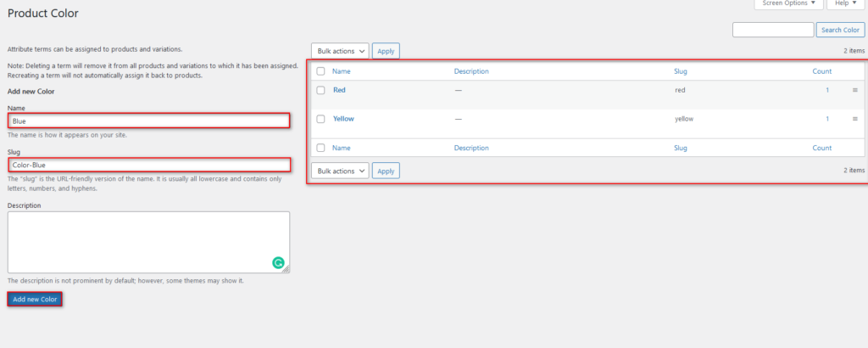
Task: Click the drag handle icon for Yellow row
Action: (854, 119)
